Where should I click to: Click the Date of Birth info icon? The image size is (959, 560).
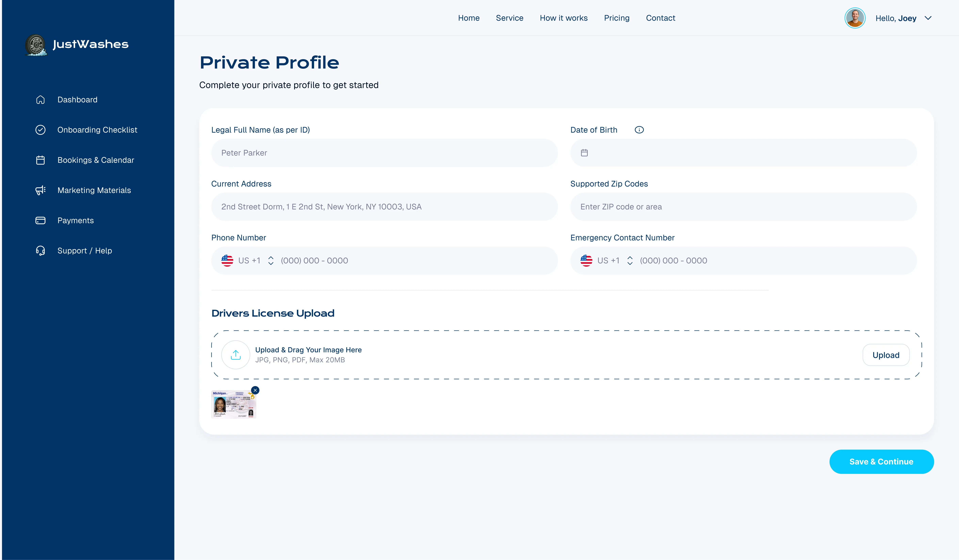(639, 130)
